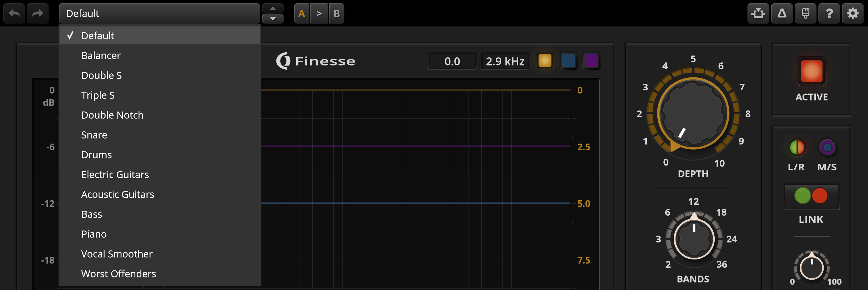Click the plug icon button in toolbar
868x290 pixels.
click(x=806, y=14)
